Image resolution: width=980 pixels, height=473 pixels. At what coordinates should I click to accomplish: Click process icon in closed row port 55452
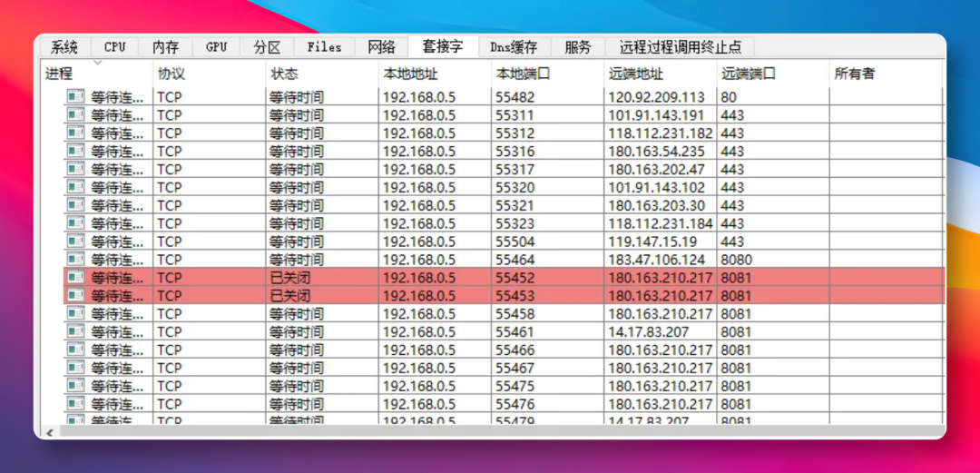pos(75,277)
